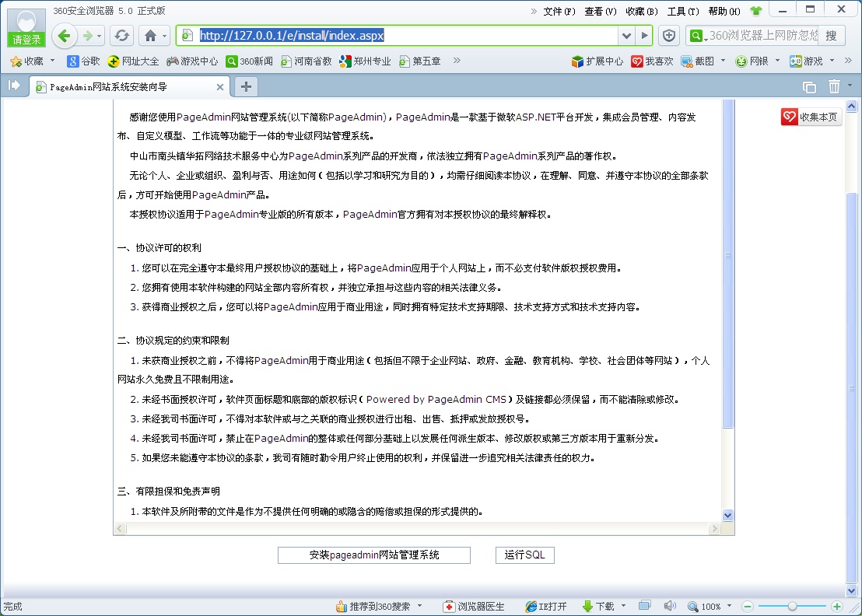This screenshot has height=616, width=862.
Task: Click license box horizontal scroll-right arrow
Action: [714, 529]
